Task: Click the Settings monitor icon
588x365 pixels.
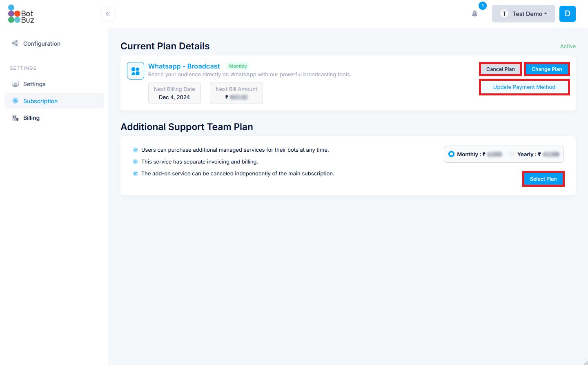Action: coord(16,84)
